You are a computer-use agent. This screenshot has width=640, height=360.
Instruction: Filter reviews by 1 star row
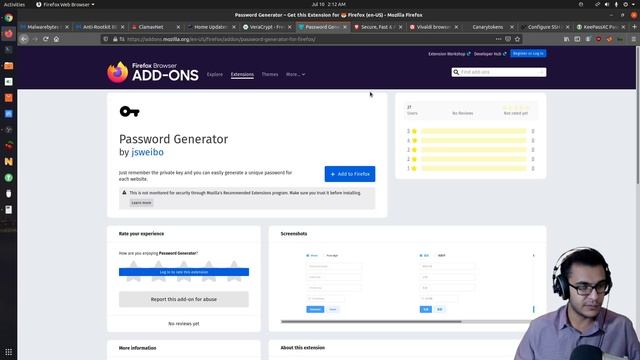pyautogui.click(x=471, y=168)
